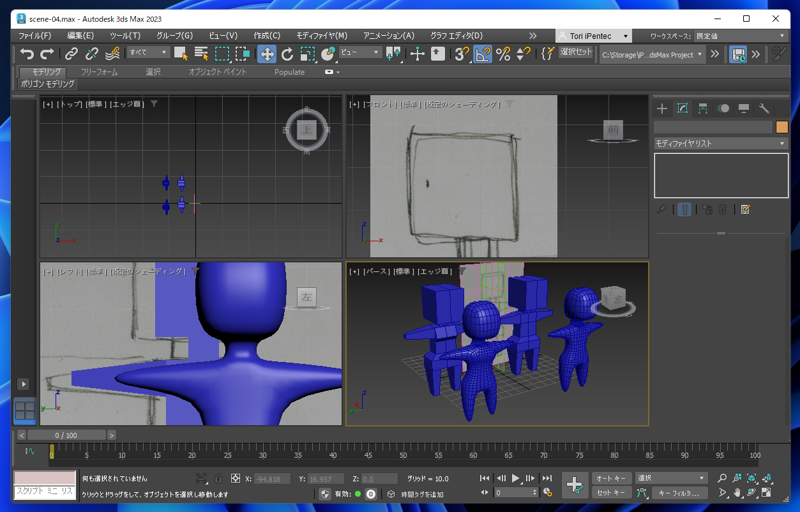Viewport: 800px width, 512px height.
Task: Click the current frame number field
Action: coord(513,493)
